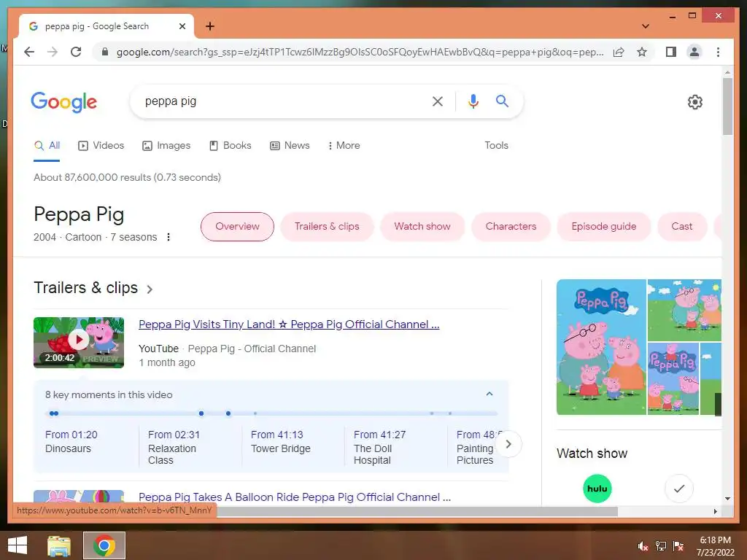Open Action Center flag icon
The height and width of the screenshot is (560, 747).
(x=678, y=546)
